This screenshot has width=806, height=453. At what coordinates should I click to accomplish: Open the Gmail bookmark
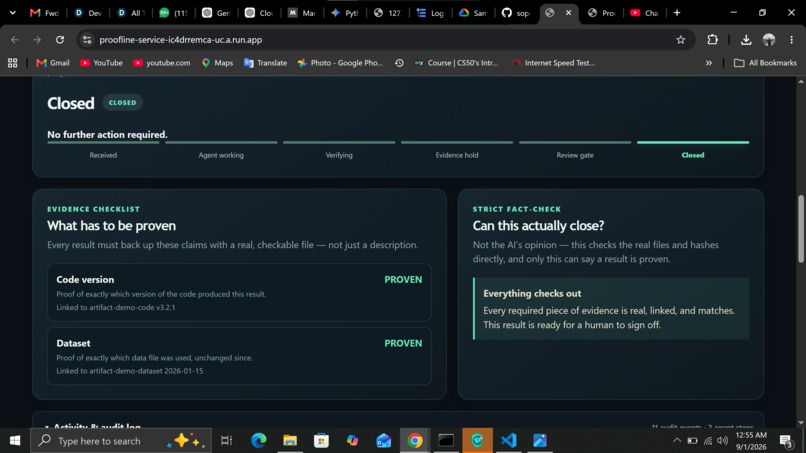click(53, 63)
